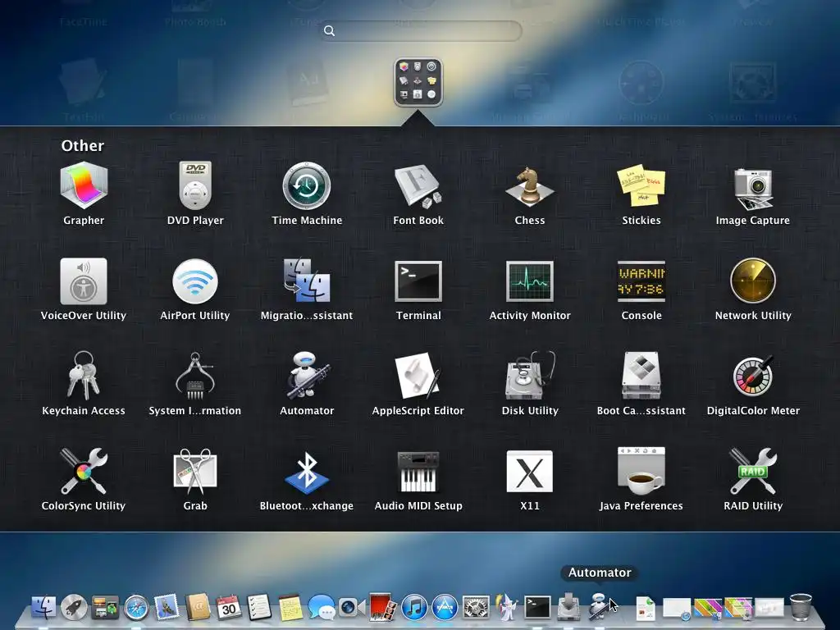Launch Photo Booth from the Dock
This screenshot has width=840, height=630.
[382, 606]
